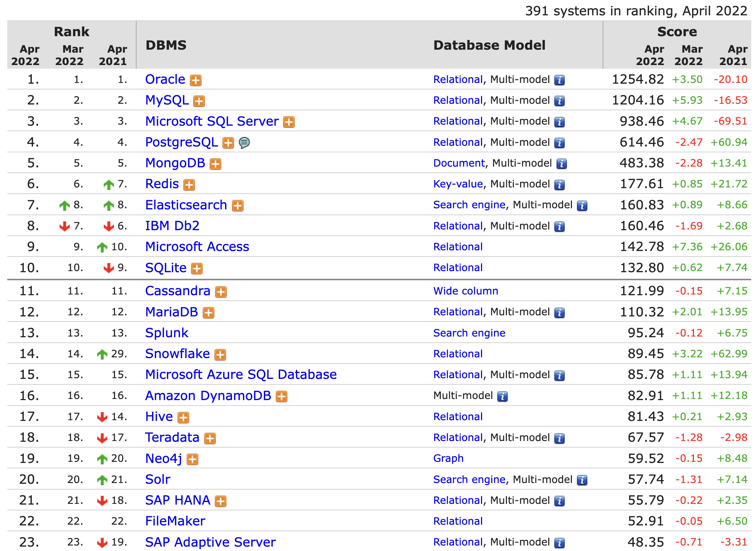Viewport: 756px width, 551px height.
Task: Click the SAP Adaptive Server link
Action: point(210,542)
